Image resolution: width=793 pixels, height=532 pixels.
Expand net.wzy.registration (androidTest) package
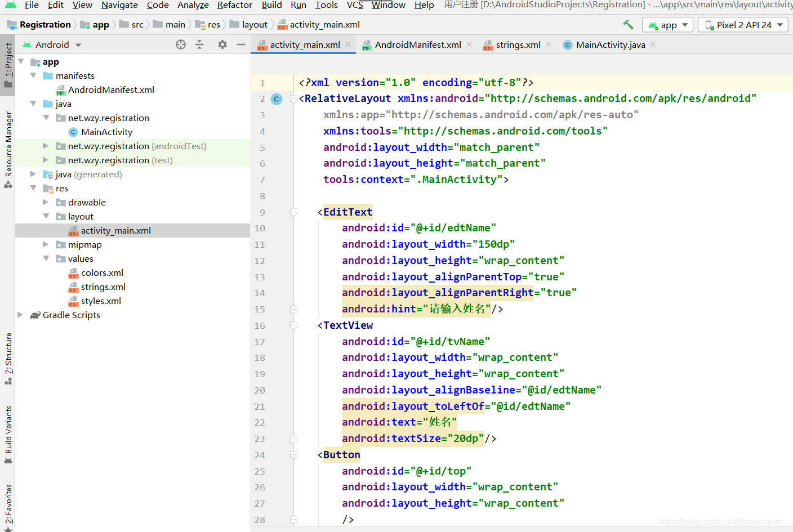pyautogui.click(x=46, y=146)
